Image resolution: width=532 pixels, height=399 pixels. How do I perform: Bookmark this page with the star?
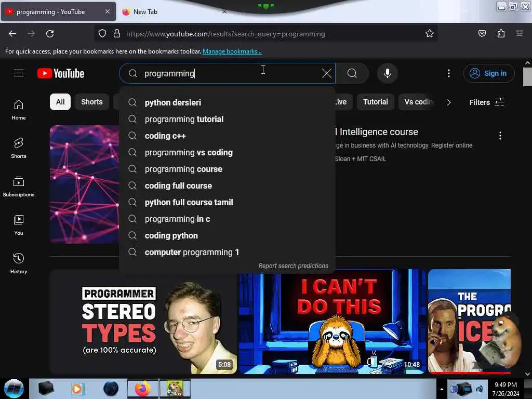tap(430, 34)
